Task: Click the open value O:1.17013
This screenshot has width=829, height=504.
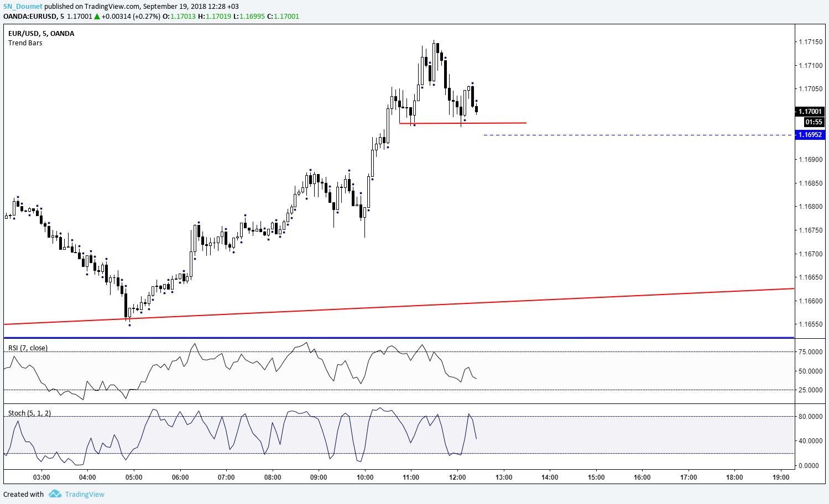Action: coord(179,16)
